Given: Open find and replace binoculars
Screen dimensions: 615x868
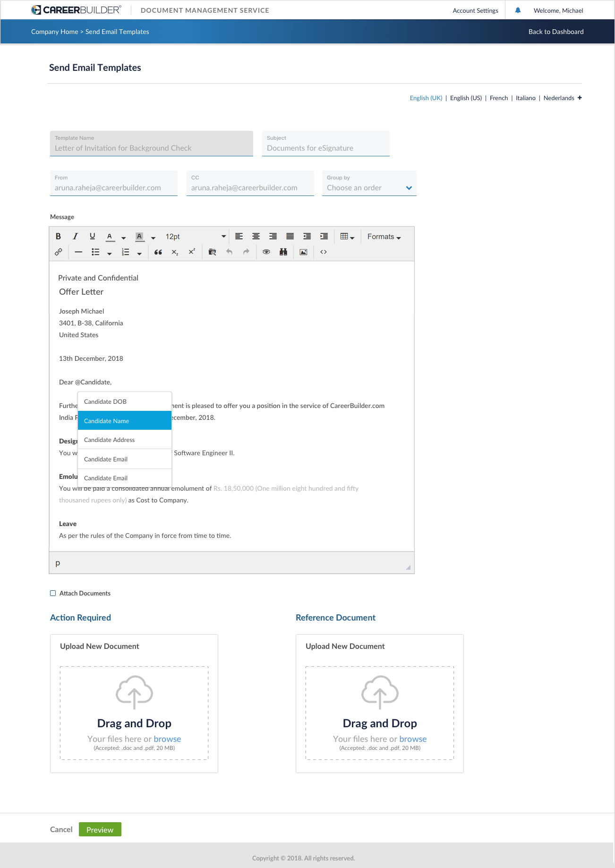Looking at the screenshot, I should (x=283, y=252).
